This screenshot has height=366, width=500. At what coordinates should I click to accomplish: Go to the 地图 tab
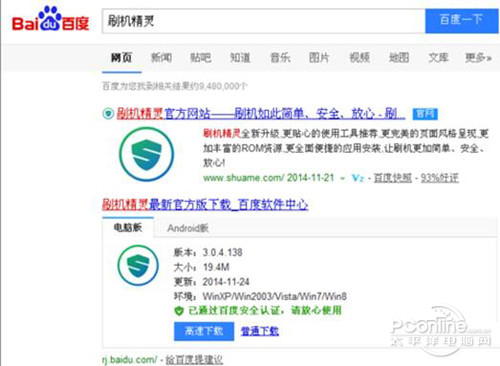click(x=399, y=58)
